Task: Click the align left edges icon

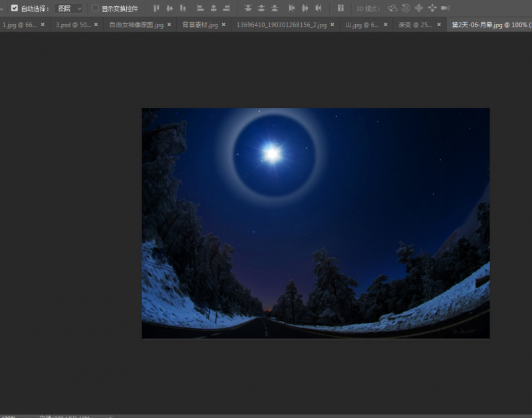Action: click(x=200, y=9)
